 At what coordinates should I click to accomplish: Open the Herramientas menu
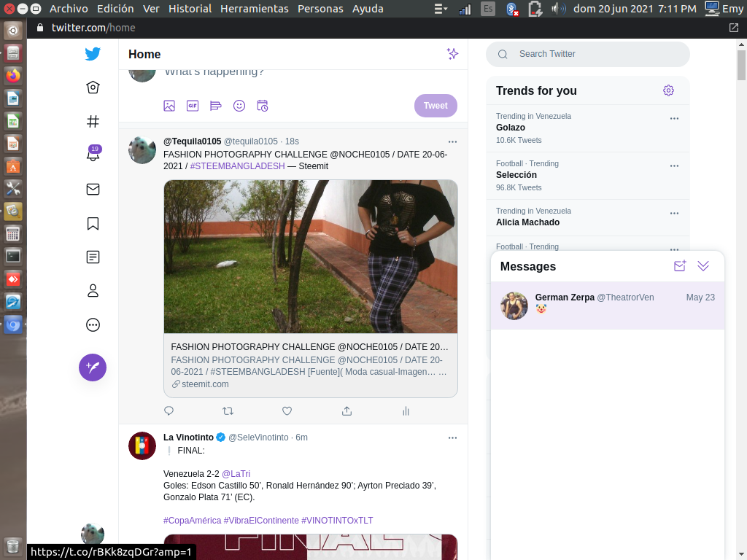255,9
